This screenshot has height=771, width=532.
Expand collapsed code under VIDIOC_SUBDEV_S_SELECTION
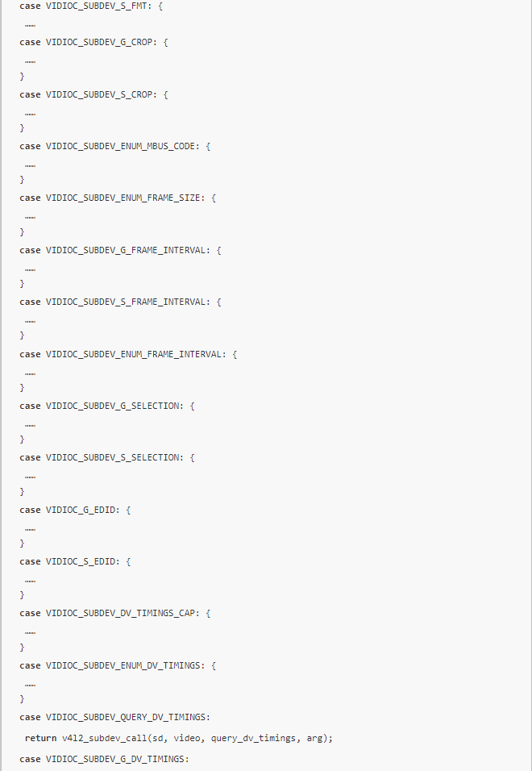[30, 477]
